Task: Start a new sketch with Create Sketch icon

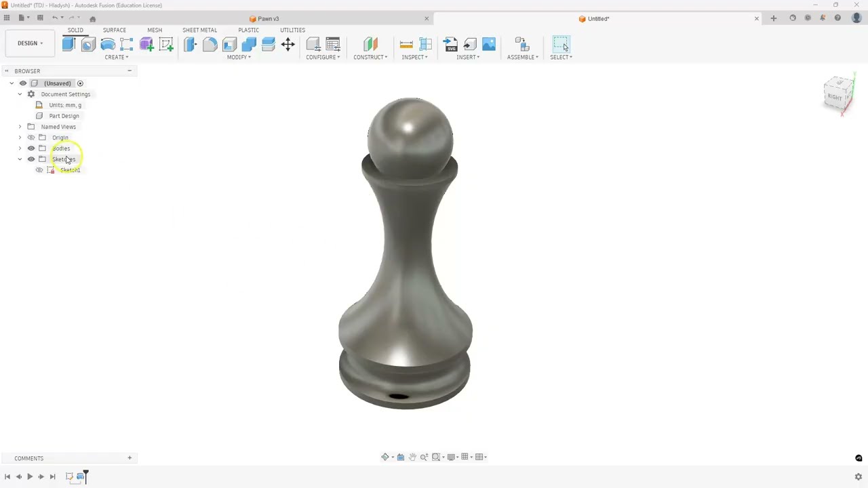Action: [166, 45]
